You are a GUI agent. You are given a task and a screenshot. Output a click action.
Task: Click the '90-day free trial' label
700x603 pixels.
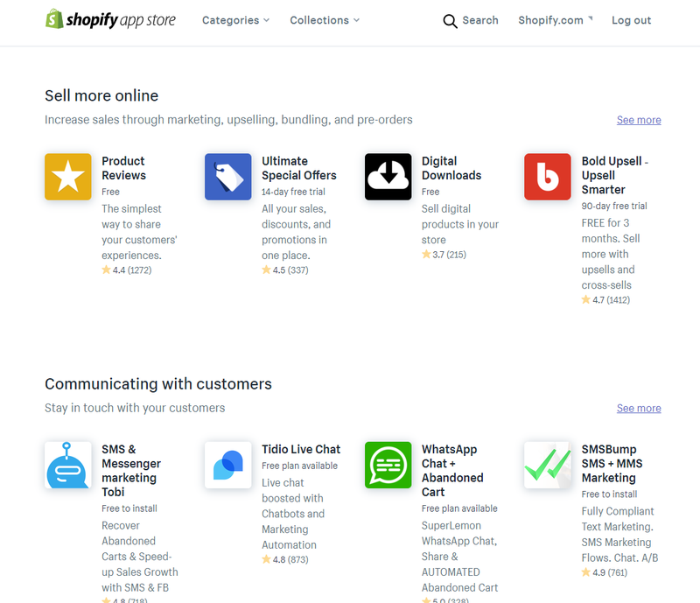tap(614, 206)
